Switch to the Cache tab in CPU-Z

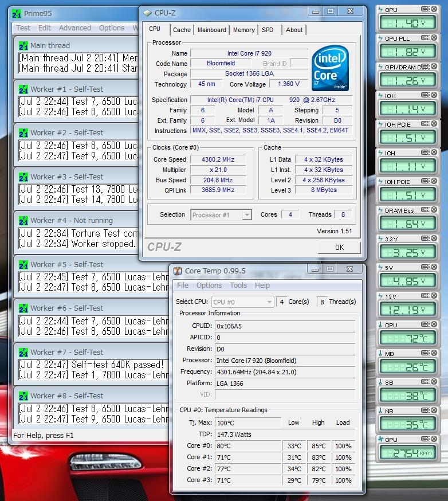(x=182, y=30)
